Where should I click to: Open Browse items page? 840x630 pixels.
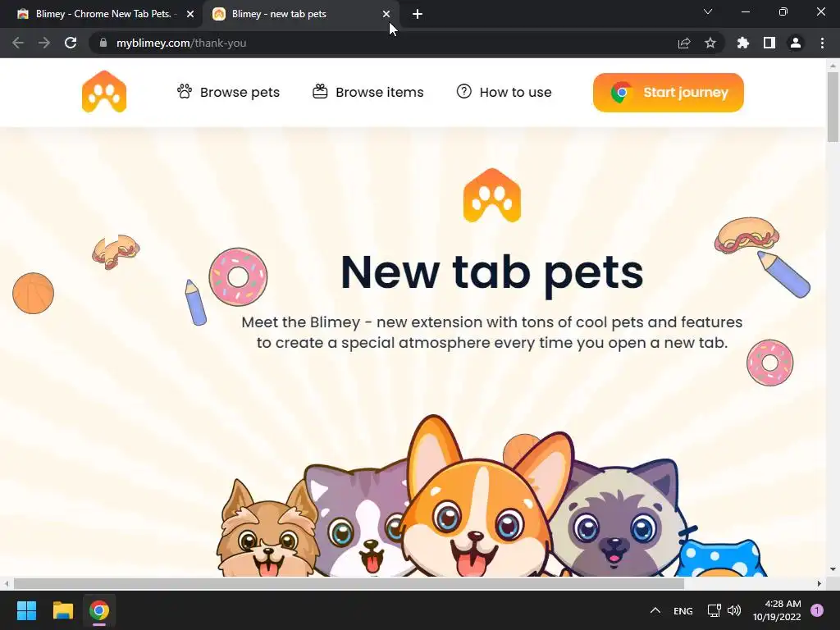368,92
